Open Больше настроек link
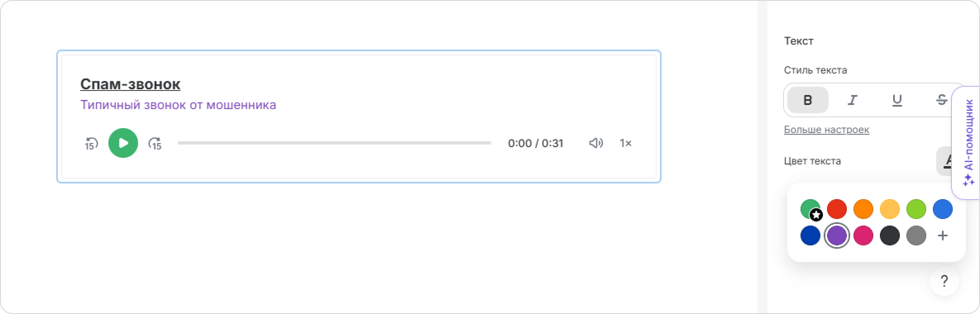This screenshot has width=980, height=314. click(827, 130)
